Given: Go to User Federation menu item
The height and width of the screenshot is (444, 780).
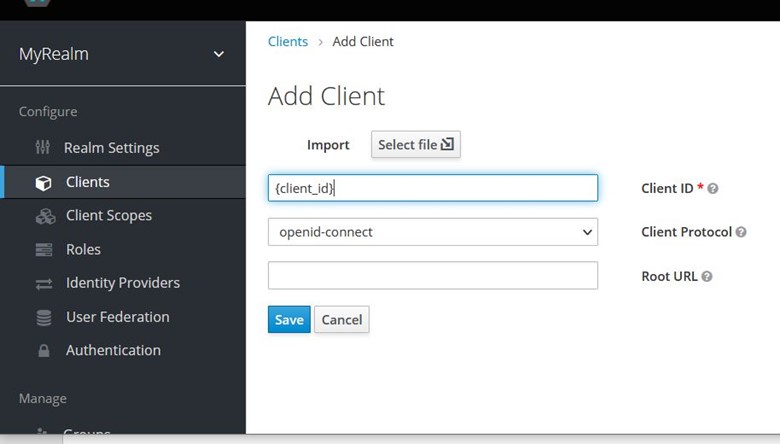Looking at the screenshot, I should [117, 317].
